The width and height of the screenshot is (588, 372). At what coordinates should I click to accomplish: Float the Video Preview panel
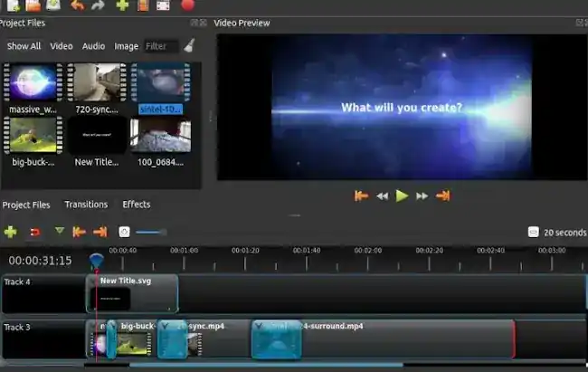[x=580, y=23]
